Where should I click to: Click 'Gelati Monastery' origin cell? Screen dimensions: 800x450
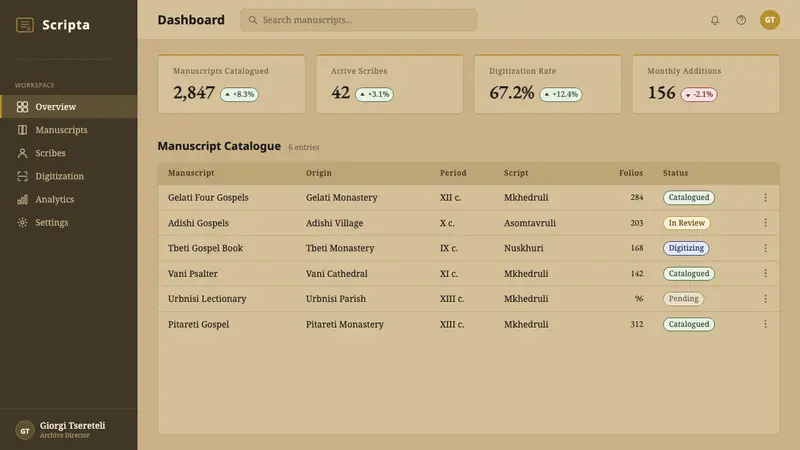[342, 197]
